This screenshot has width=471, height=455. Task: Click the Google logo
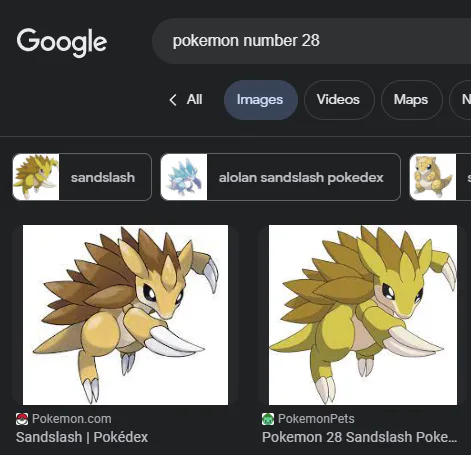pos(62,42)
